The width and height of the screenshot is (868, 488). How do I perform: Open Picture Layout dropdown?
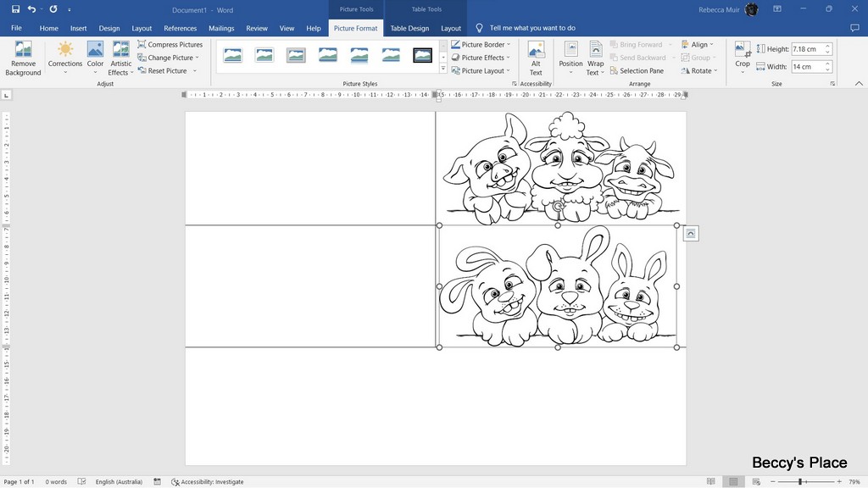pos(481,71)
